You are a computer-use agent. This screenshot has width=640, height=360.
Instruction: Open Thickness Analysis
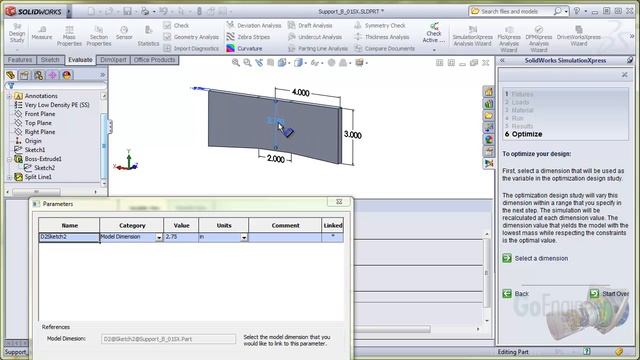[382, 37]
